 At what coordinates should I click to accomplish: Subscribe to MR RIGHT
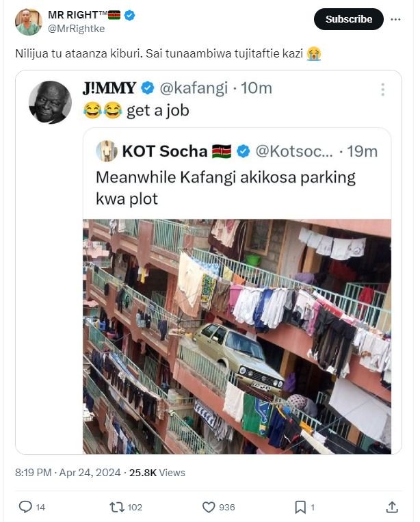[x=348, y=19]
